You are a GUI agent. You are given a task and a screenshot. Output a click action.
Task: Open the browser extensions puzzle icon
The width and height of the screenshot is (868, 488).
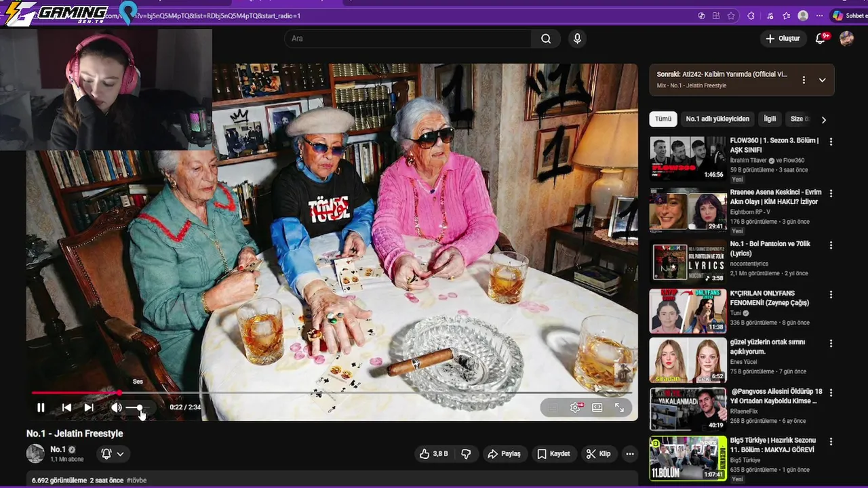(751, 16)
